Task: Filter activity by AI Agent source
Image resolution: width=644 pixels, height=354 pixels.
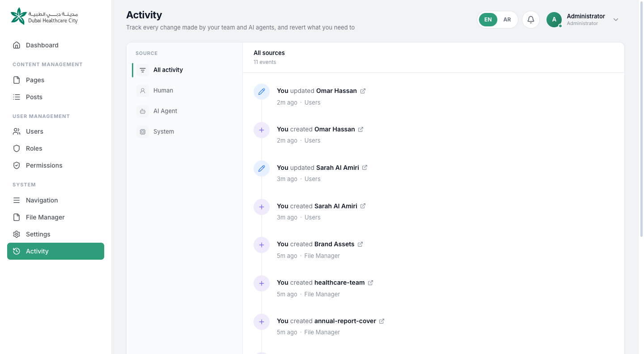Action: pyautogui.click(x=184, y=111)
